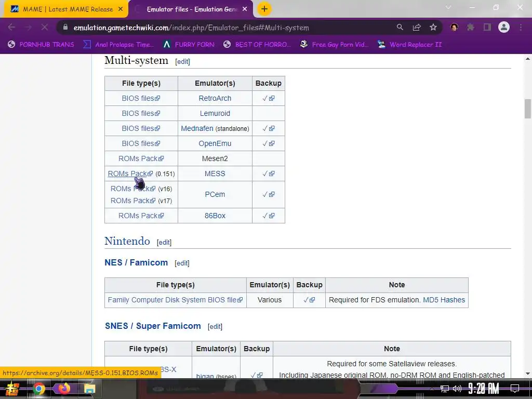Open the notification center icon

515,389
